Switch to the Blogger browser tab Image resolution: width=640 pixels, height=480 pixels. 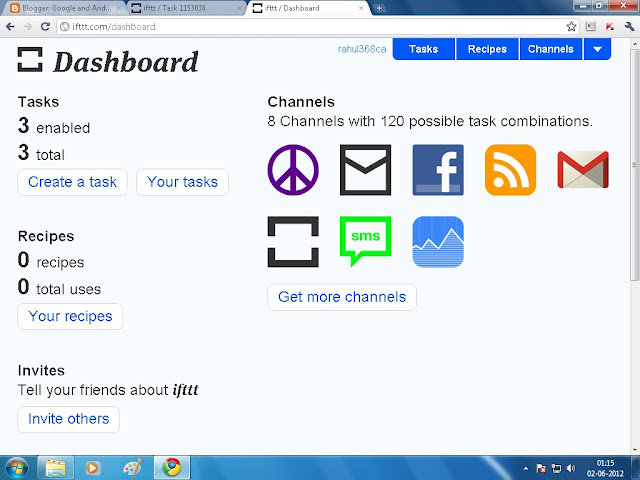[x=63, y=8]
